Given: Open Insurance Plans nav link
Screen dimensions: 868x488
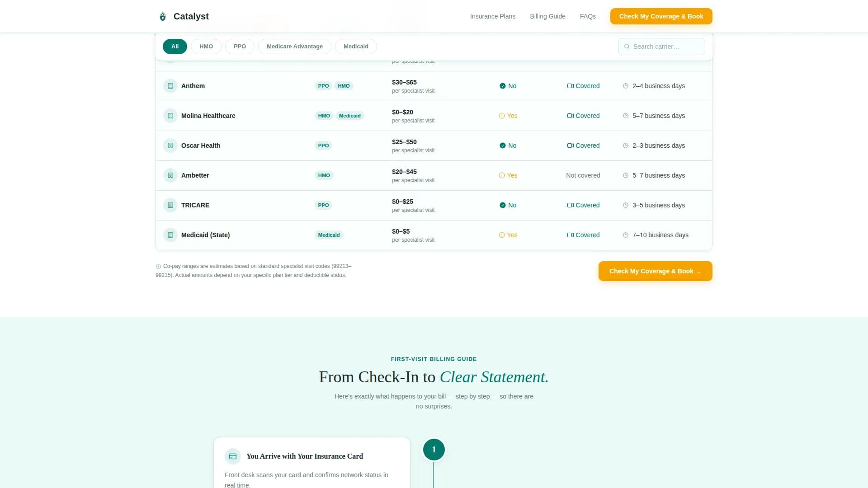Looking at the screenshot, I should [x=493, y=16].
